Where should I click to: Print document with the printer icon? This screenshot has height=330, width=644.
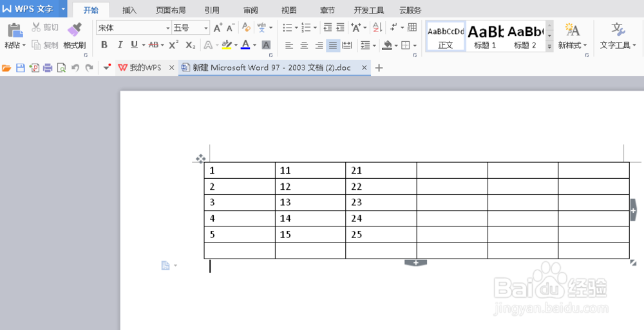pos(48,68)
